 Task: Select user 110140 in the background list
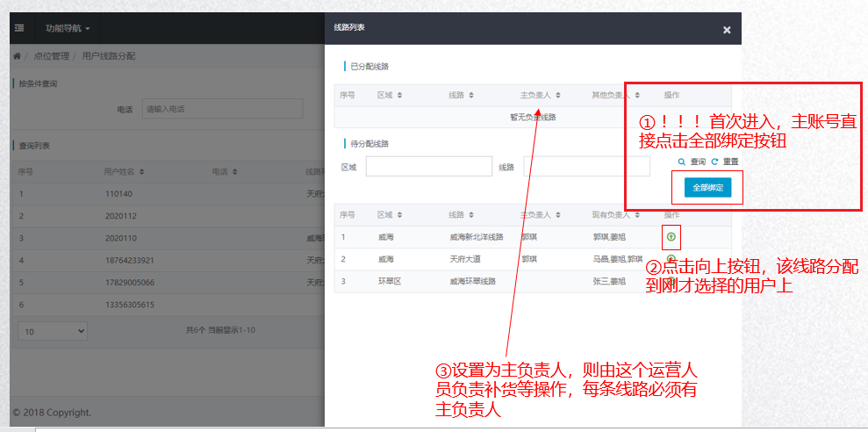coord(119,194)
